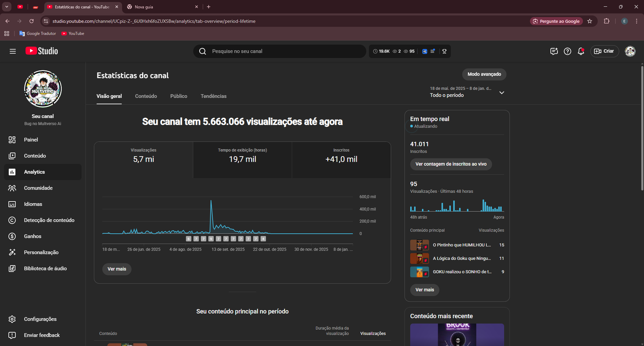Click Ver contagem de inscritos ao vivo
Viewport: 644px width, 346px height.
[451, 164]
